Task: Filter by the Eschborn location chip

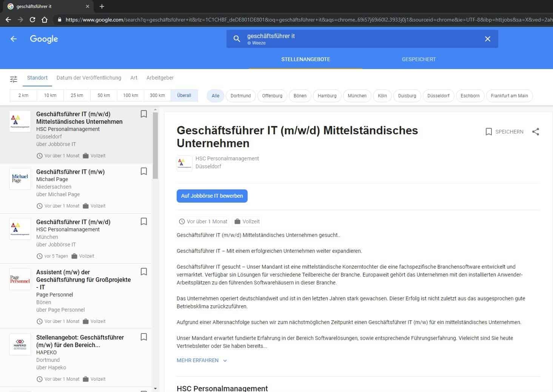Action: click(x=470, y=96)
